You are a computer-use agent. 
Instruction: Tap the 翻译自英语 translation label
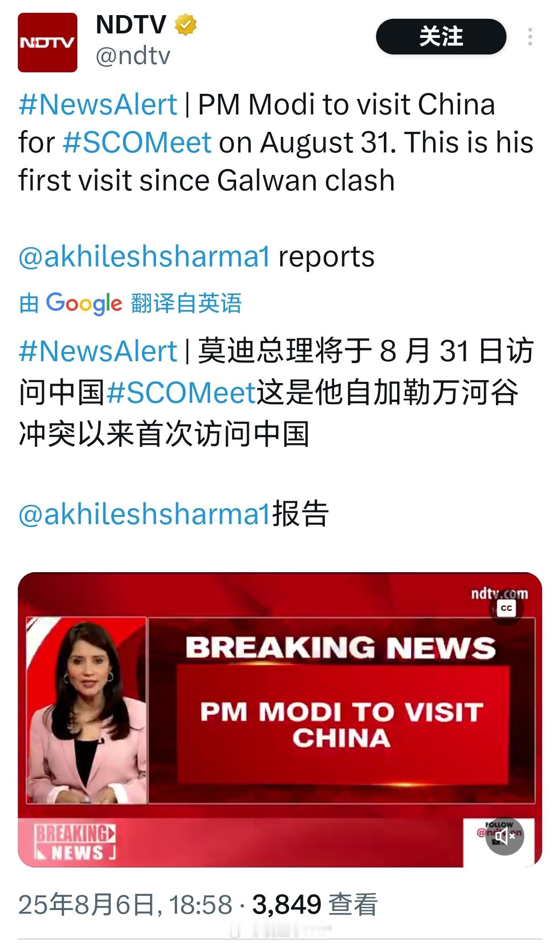click(x=186, y=303)
